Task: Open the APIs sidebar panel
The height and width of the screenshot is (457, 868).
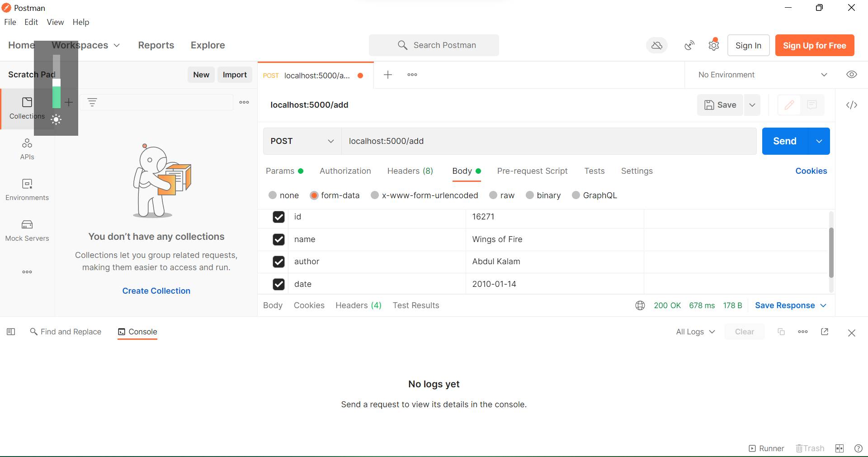Action: tap(27, 149)
